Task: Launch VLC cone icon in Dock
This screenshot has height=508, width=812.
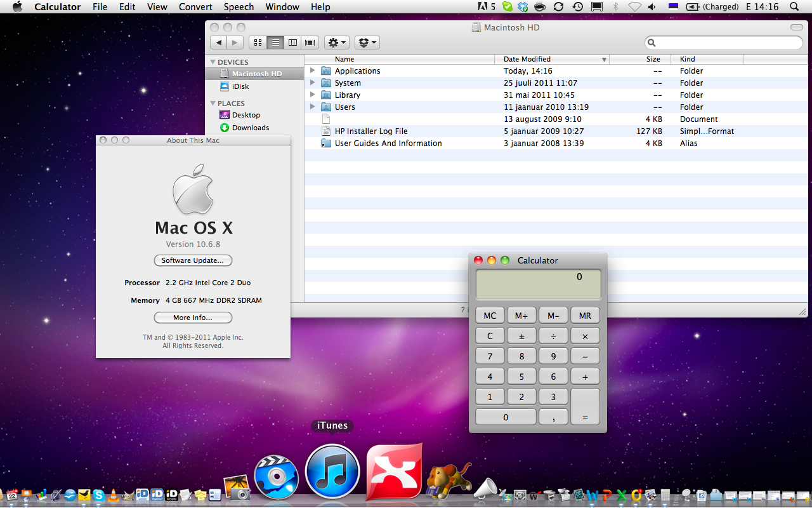Action: (x=113, y=495)
